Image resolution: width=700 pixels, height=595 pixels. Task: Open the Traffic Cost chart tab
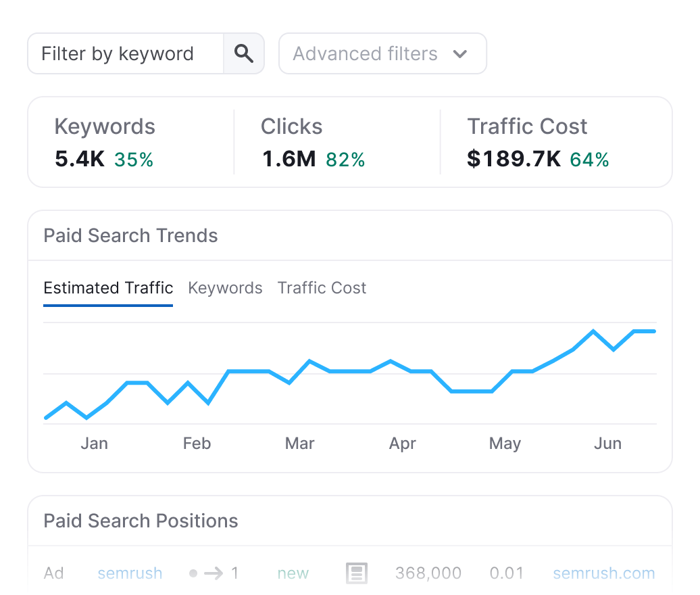tap(322, 288)
